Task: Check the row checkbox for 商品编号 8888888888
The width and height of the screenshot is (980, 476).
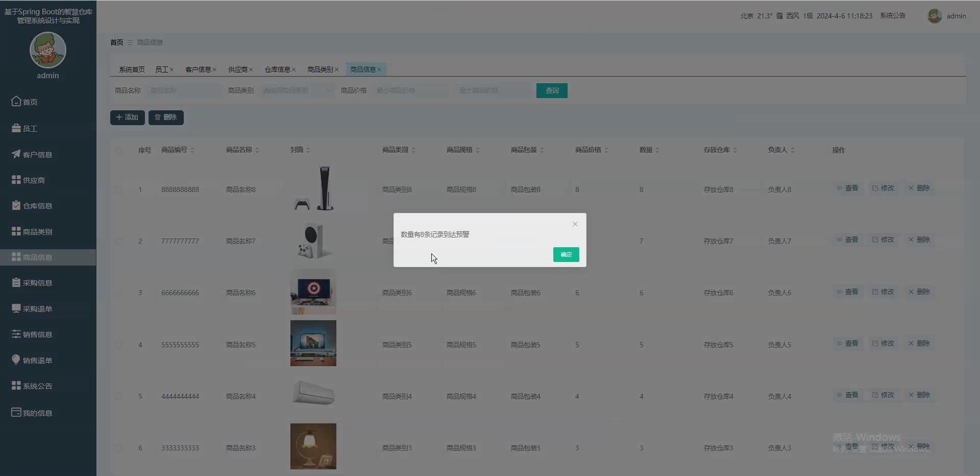Action: tap(118, 189)
